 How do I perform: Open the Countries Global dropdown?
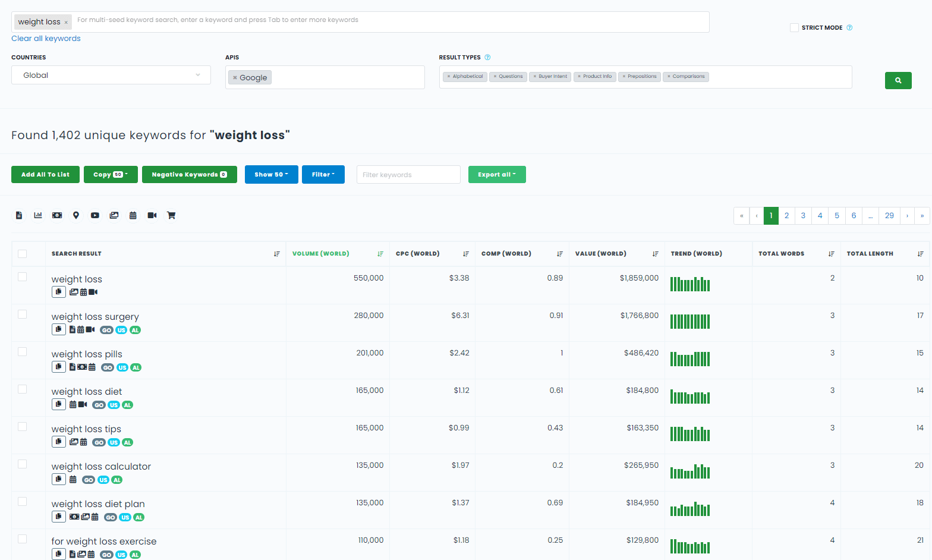click(x=111, y=75)
